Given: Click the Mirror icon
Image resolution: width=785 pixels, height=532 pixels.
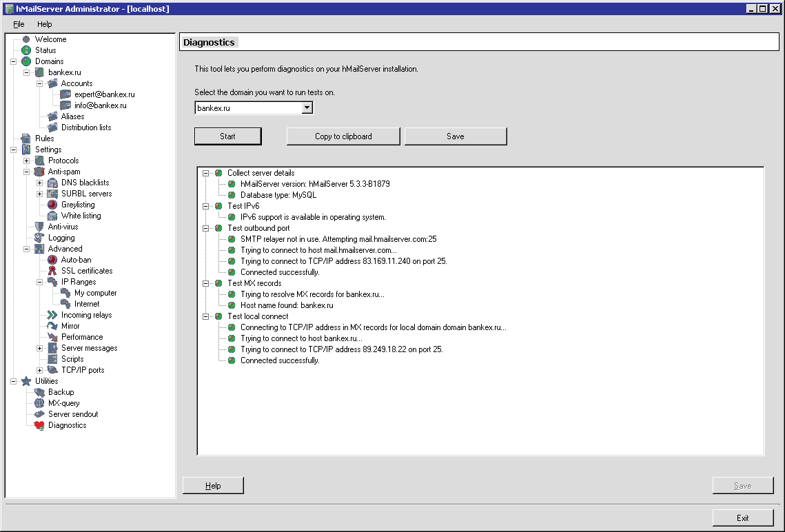Looking at the screenshot, I should [52, 325].
